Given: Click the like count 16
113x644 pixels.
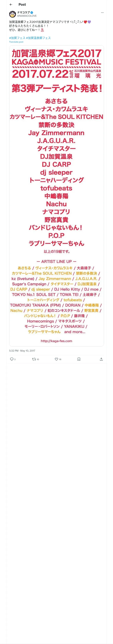Looking at the screenshot, I should [60, 359].
